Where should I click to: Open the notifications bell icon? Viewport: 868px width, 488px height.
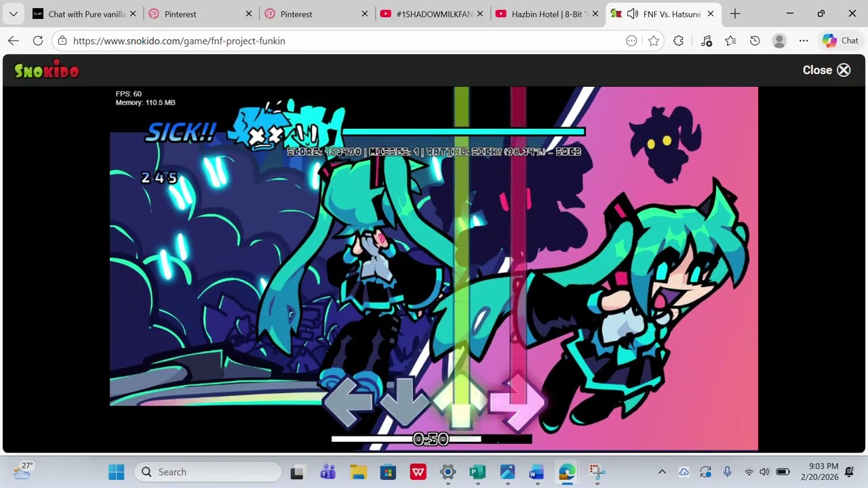pyautogui.click(x=850, y=472)
